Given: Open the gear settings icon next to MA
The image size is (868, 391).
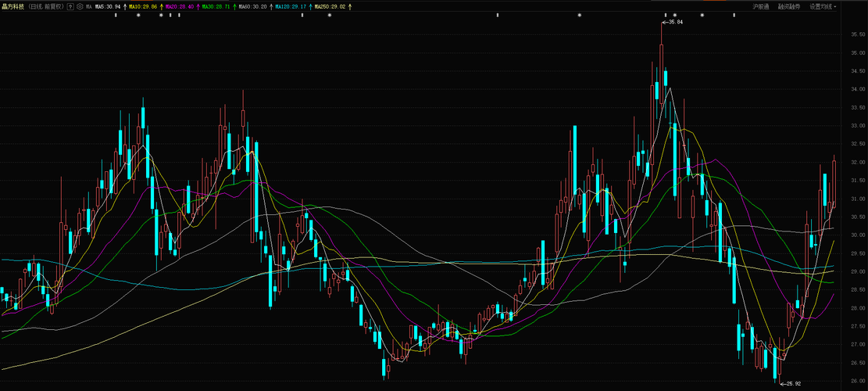Looking at the screenshot, I should 80,6.
